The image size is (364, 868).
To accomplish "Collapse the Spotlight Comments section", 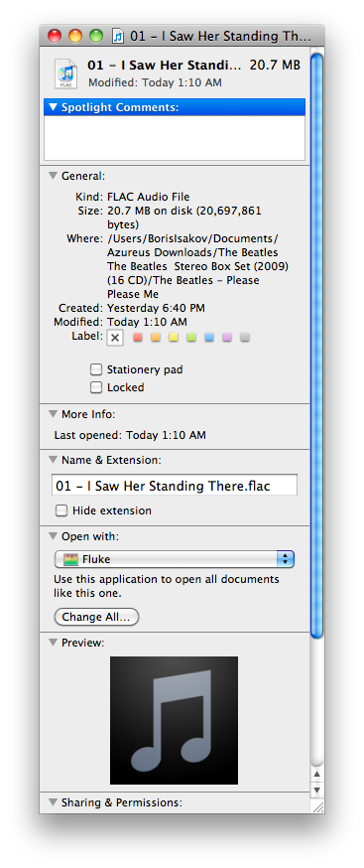I will click(54, 107).
